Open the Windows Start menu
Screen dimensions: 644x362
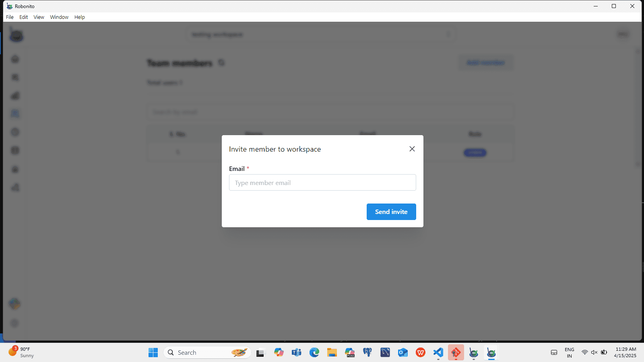click(153, 353)
